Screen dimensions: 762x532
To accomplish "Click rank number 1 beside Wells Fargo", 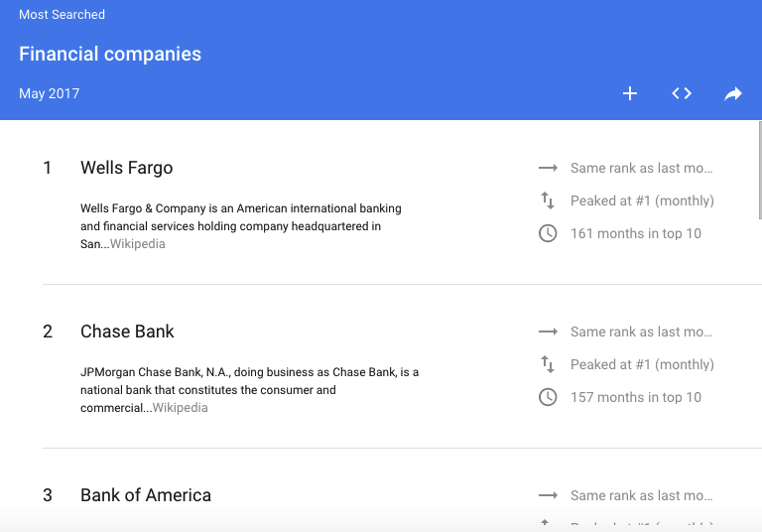I will [x=48, y=168].
